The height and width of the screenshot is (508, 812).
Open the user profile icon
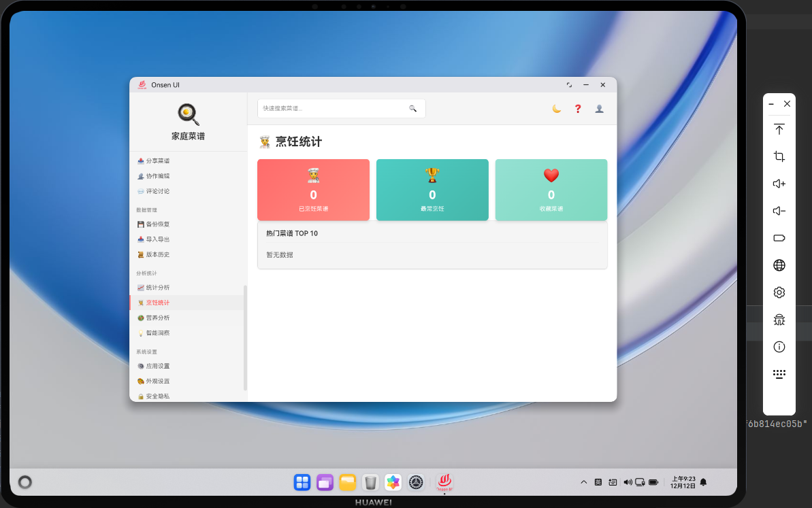pyautogui.click(x=599, y=109)
